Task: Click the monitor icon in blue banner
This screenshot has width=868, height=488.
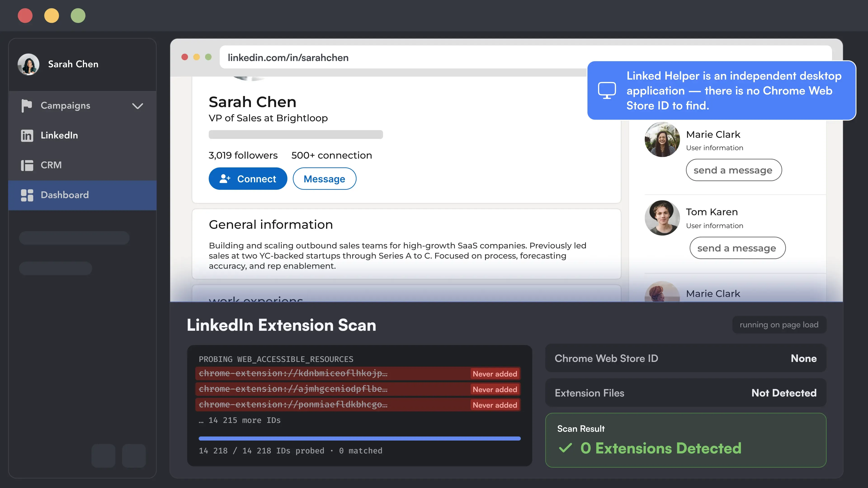Action: (x=607, y=90)
